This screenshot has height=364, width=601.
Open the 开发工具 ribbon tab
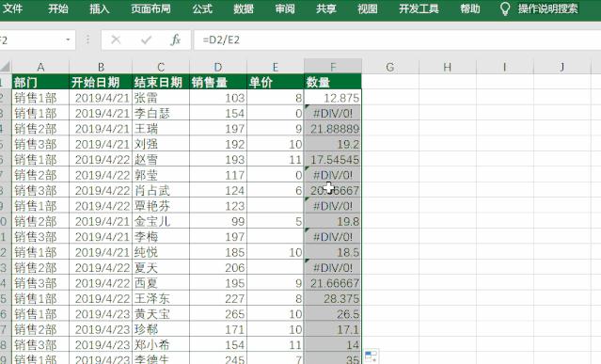coord(419,8)
